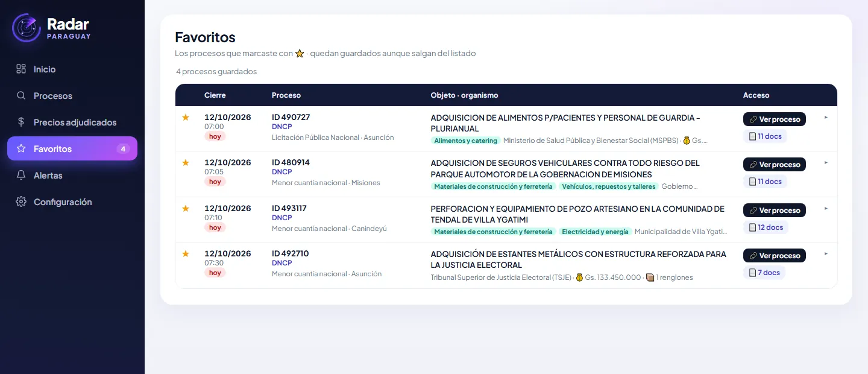Click title ADQUISICION DE SEGUROS VEHICULARES
The image size is (868, 374).
pos(565,169)
